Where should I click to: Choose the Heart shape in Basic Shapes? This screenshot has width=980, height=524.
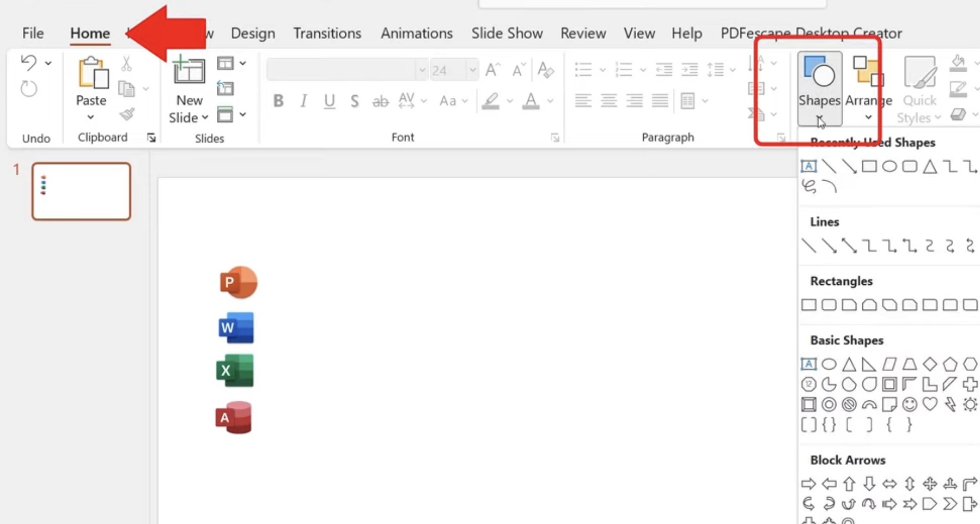click(930, 404)
